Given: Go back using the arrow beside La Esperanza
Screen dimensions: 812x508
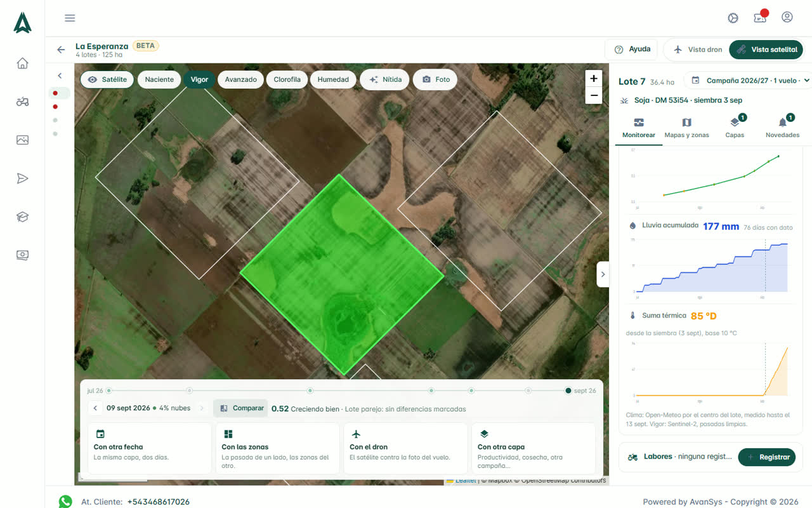Looking at the screenshot, I should click(61, 50).
